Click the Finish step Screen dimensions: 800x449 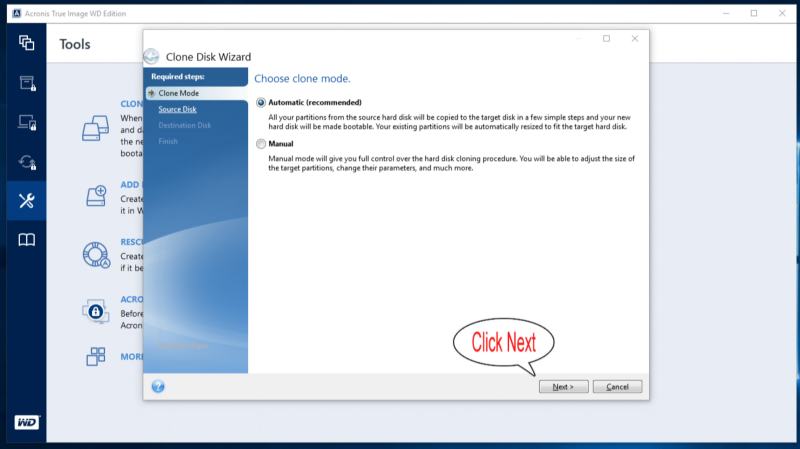point(168,141)
